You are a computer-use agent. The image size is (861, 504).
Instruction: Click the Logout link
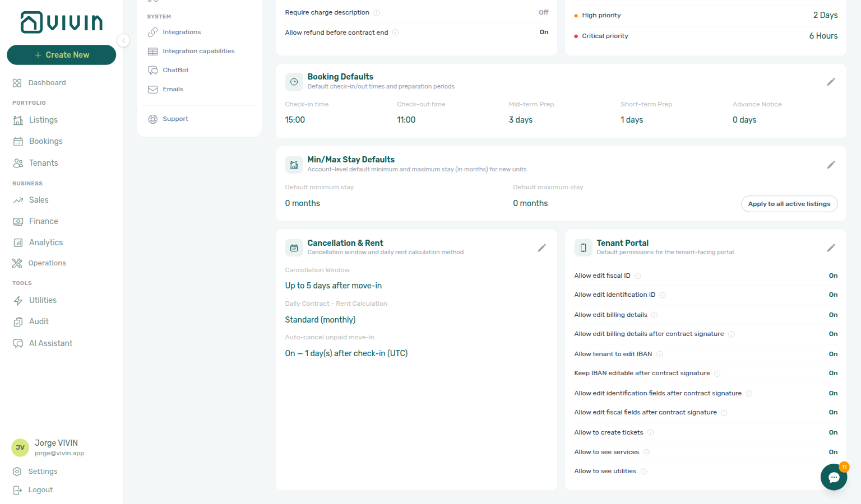pos(40,490)
